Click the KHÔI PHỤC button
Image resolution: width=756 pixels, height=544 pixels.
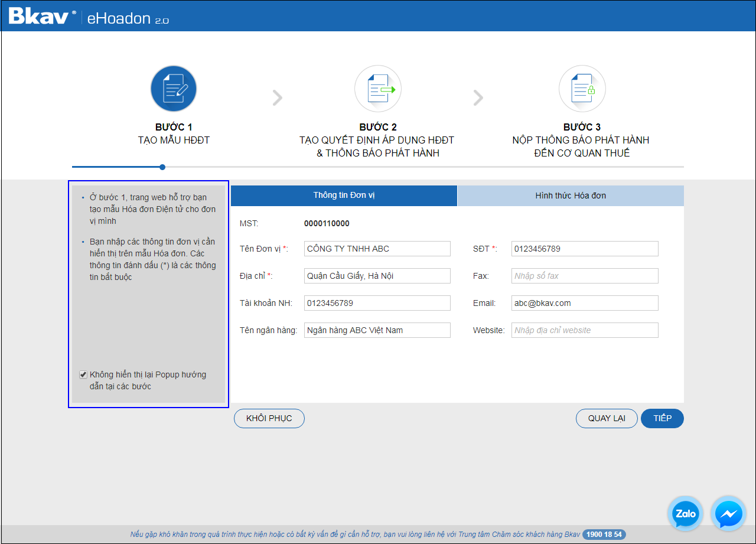(269, 418)
